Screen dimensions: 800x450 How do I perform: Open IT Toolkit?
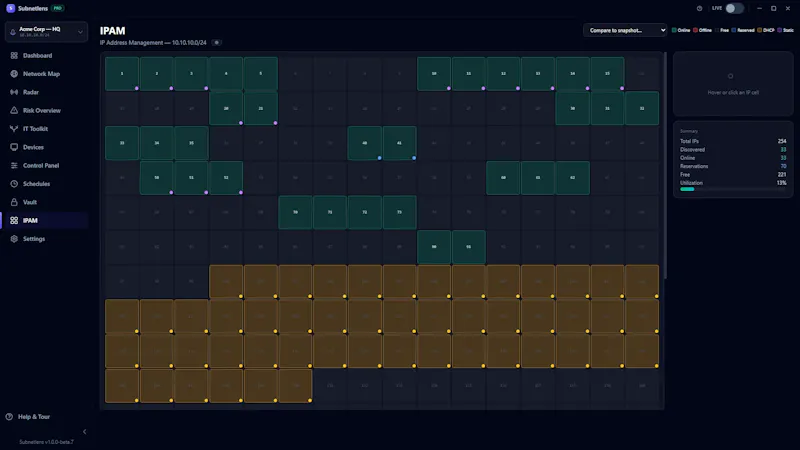[46, 129]
